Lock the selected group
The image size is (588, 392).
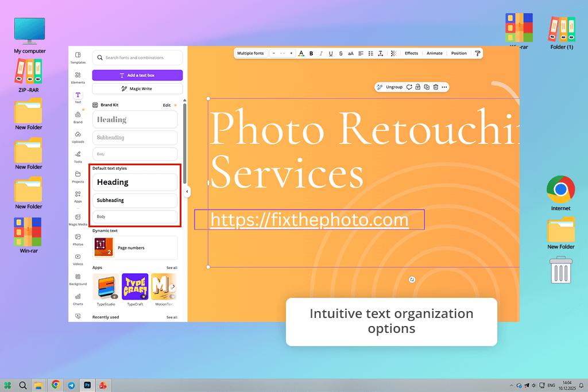point(418,87)
